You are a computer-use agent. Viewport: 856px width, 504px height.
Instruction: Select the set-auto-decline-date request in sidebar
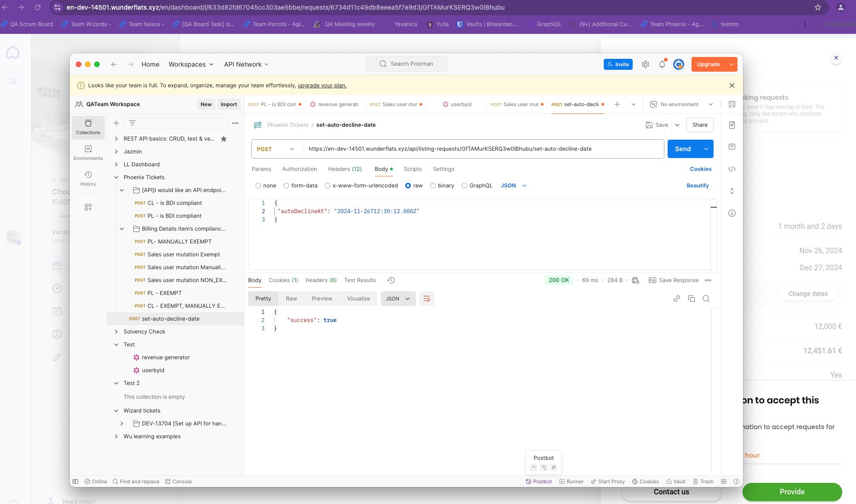tap(176, 319)
